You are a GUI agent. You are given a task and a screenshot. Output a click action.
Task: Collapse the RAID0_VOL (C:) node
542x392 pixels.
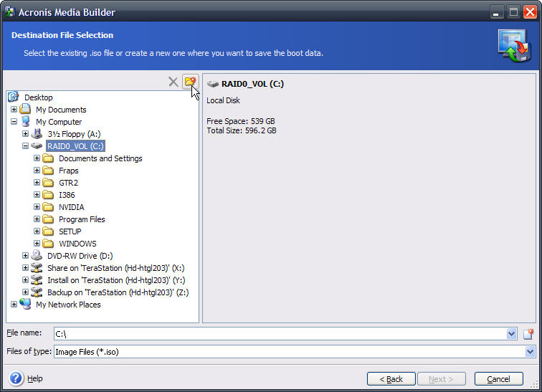[x=25, y=146]
